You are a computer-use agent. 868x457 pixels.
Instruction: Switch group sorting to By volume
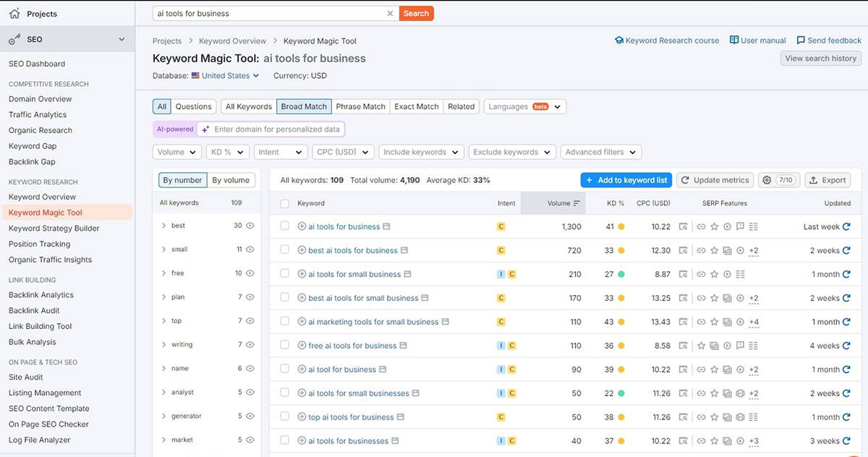pyautogui.click(x=231, y=180)
